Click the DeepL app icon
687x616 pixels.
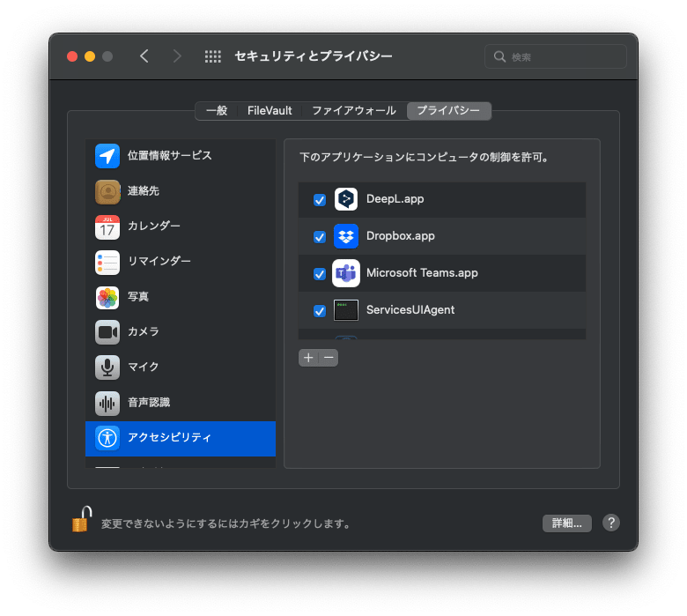point(346,199)
